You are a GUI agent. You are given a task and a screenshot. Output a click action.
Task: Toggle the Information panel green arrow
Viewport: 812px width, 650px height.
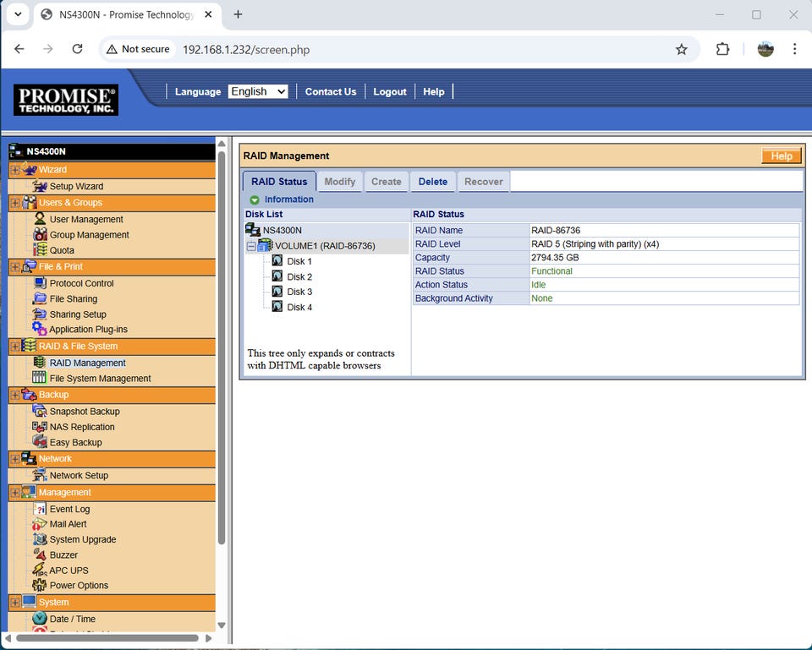pos(255,199)
